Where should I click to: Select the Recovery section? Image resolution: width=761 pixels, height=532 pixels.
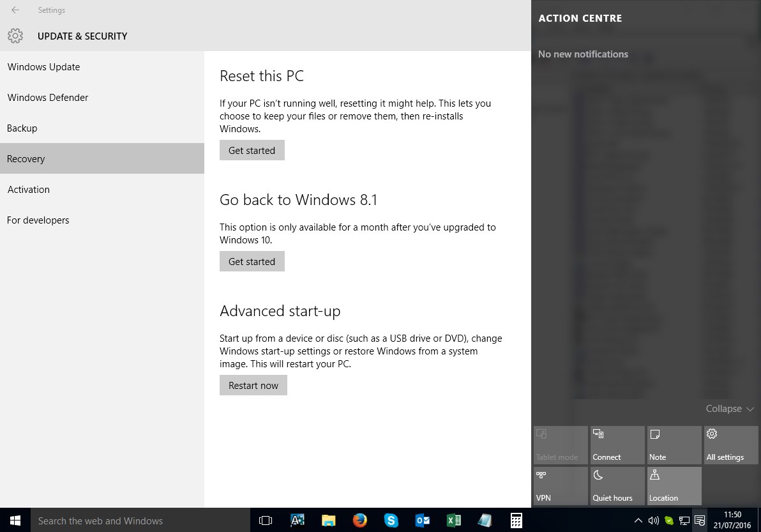102,159
